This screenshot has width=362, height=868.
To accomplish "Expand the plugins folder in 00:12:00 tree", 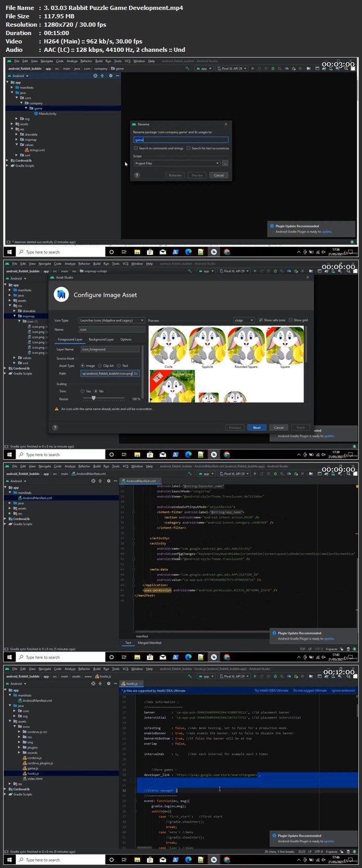I will [20, 748].
